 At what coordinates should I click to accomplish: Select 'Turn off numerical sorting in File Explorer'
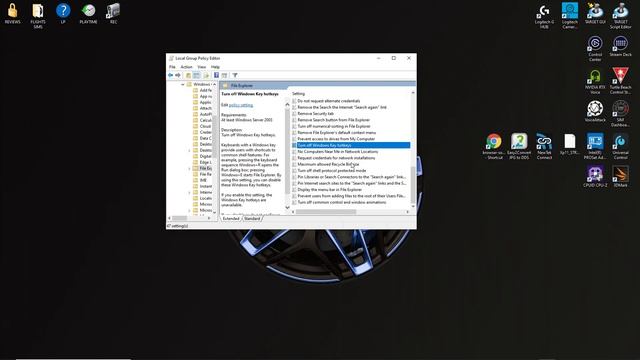point(334,126)
